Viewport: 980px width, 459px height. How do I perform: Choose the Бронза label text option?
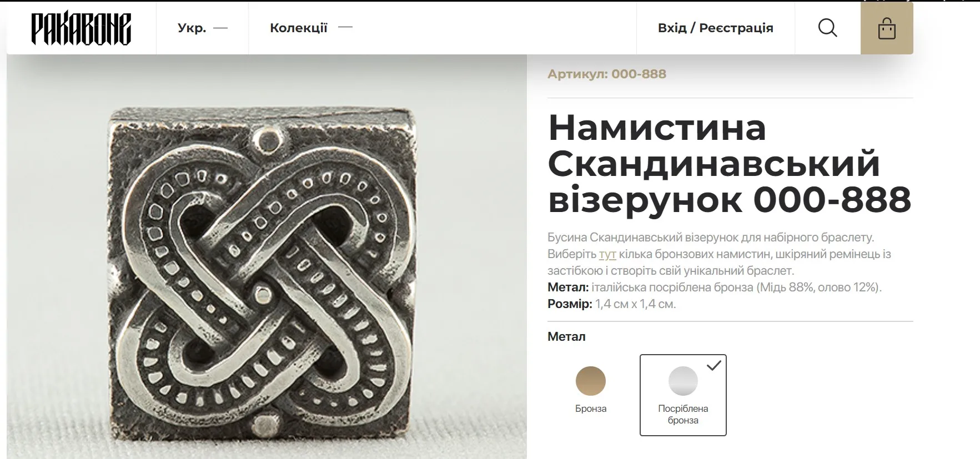point(591,408)
